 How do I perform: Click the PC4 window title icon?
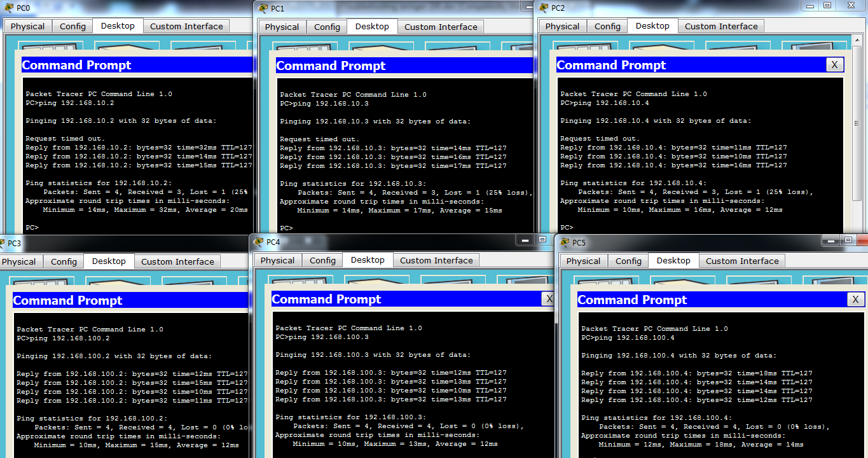click(259, 242)
